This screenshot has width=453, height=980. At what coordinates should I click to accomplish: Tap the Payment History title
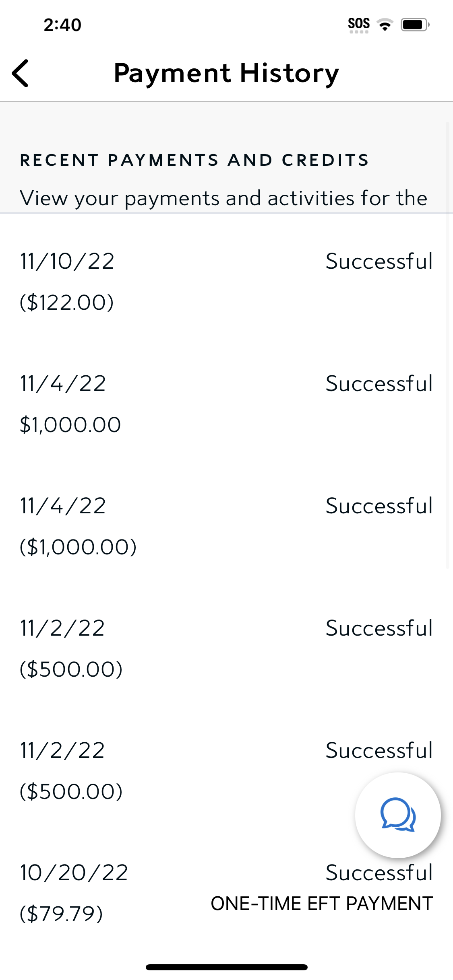click(226, 73)
